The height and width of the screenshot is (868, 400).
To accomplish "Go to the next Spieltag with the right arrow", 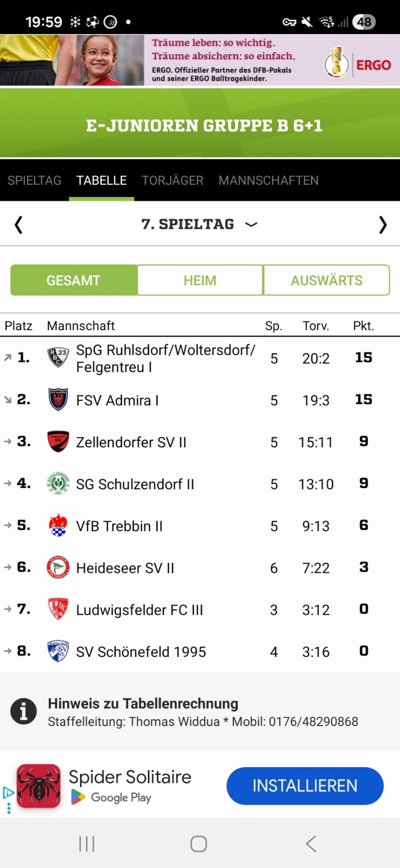I will coord(382,225).
